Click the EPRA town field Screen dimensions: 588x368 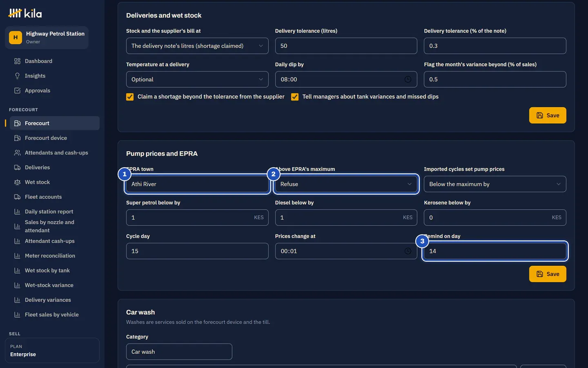click(x=197, y=184)
